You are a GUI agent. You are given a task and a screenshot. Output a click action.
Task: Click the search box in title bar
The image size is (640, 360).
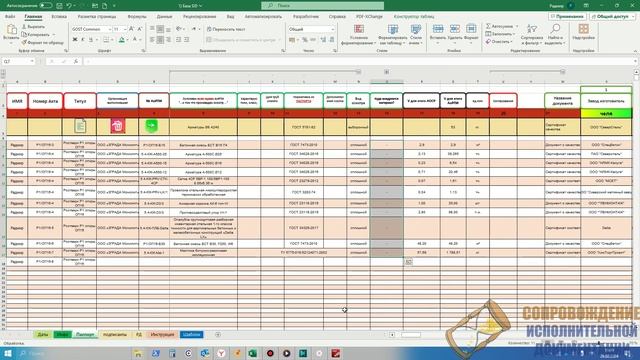(322, 6)
